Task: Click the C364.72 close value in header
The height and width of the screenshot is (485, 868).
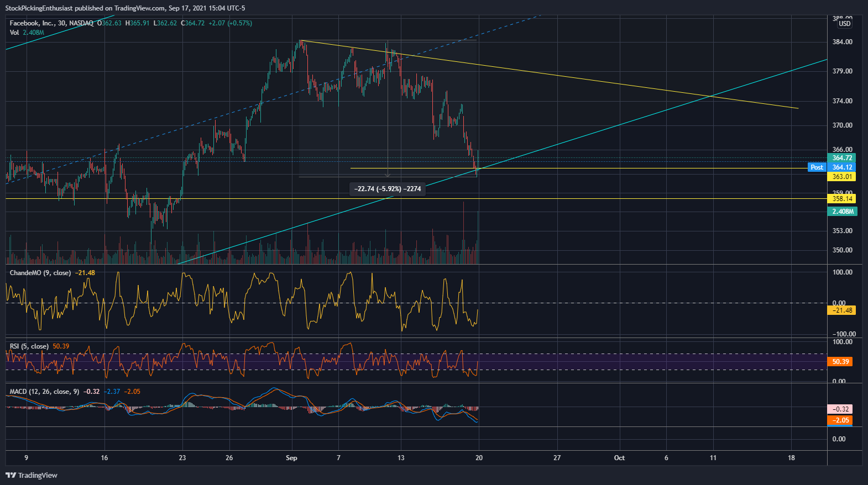Action: tap(193, 23)
